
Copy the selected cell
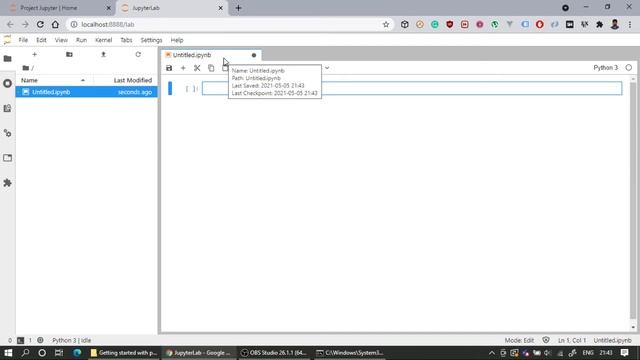pyautogui.click(x=211, y=68)
